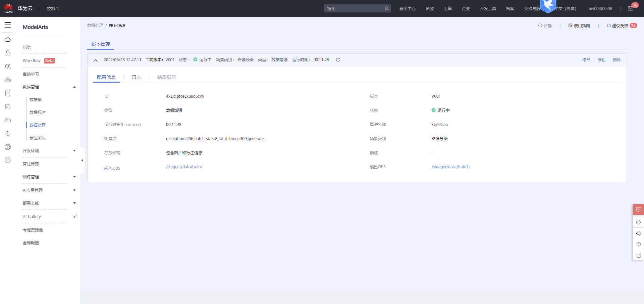This screenshot has width=644, height=304.
Task: Click the stacked cloud pages icon in left rail
Action: [8, 107]
